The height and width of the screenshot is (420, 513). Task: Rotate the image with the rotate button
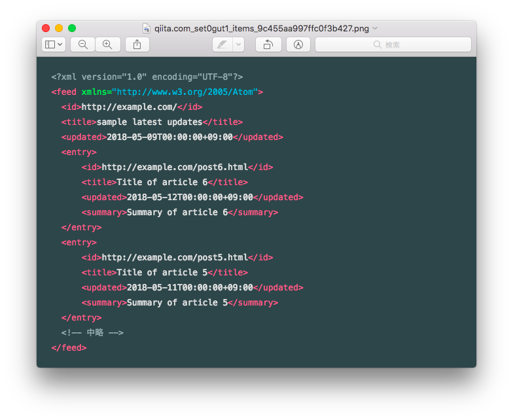coord(268,44)
